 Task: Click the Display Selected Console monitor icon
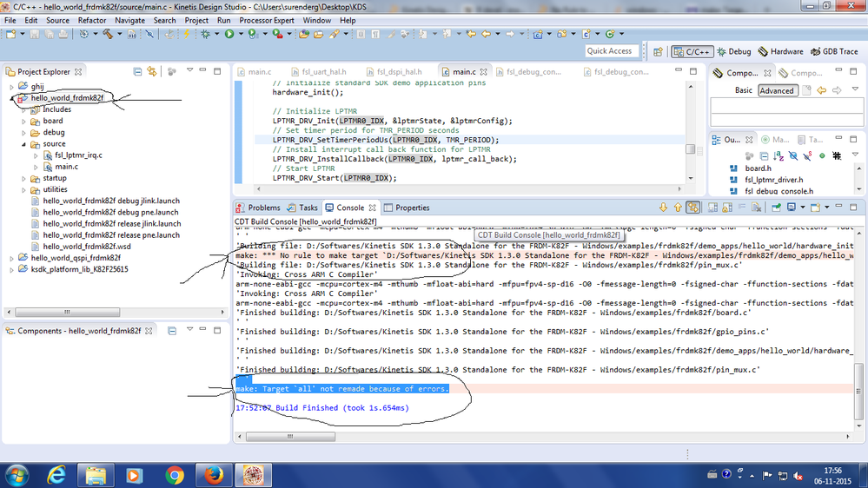(792, 208)
